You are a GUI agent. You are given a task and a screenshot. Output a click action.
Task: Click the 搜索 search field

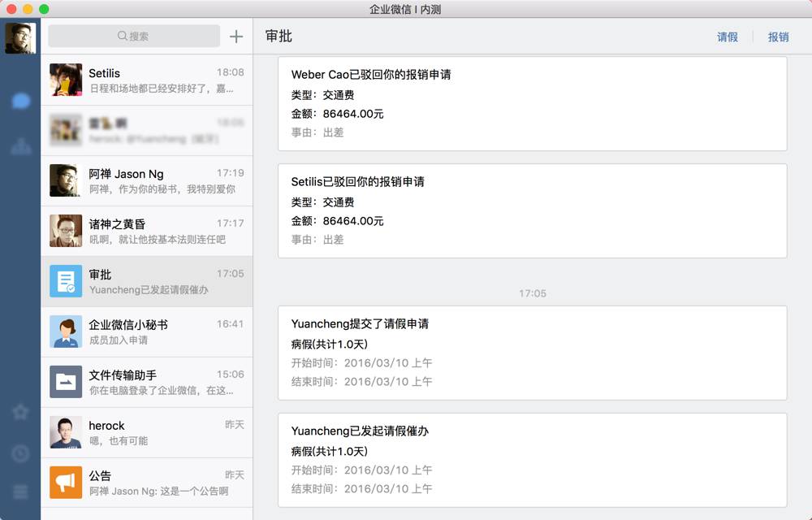pyautogui.click(x=134, y=37)
